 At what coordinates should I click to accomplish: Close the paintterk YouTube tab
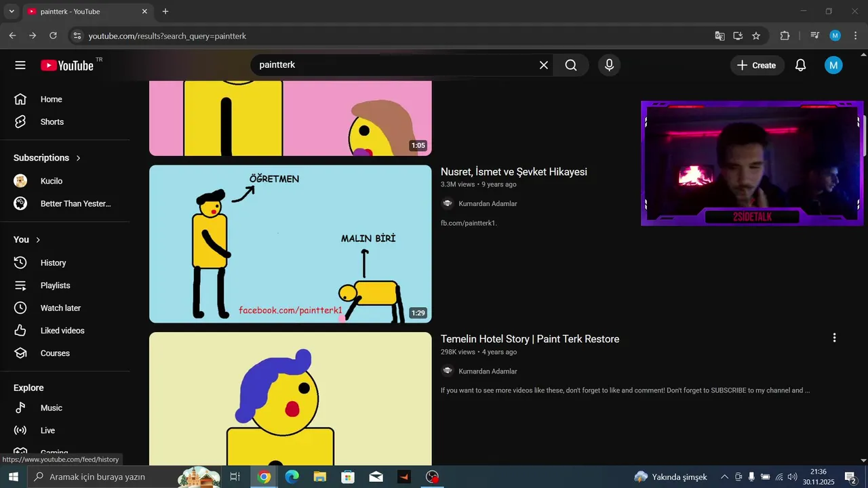pos(144,12)
